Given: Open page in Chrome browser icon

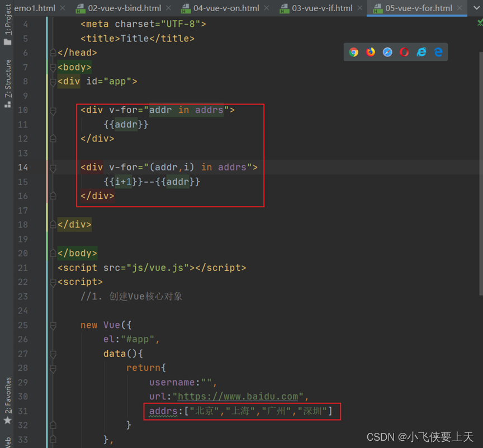Looking at the screenshot, I should click(x=354, y=53).
